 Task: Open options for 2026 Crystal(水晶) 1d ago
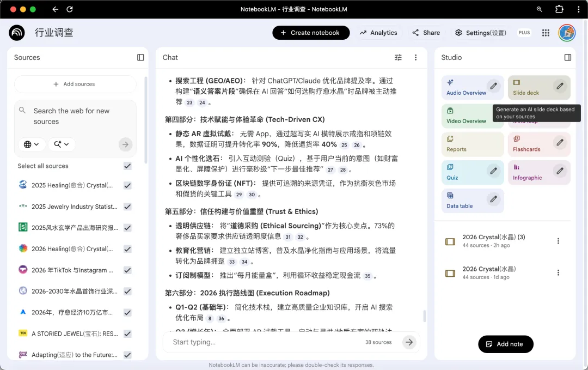pos(558,273)
